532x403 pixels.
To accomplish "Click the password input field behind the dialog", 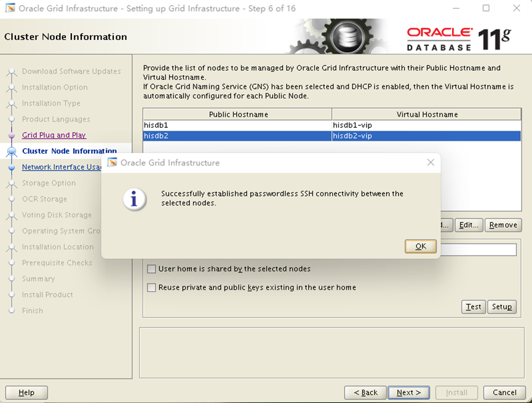I will (478, 250).
